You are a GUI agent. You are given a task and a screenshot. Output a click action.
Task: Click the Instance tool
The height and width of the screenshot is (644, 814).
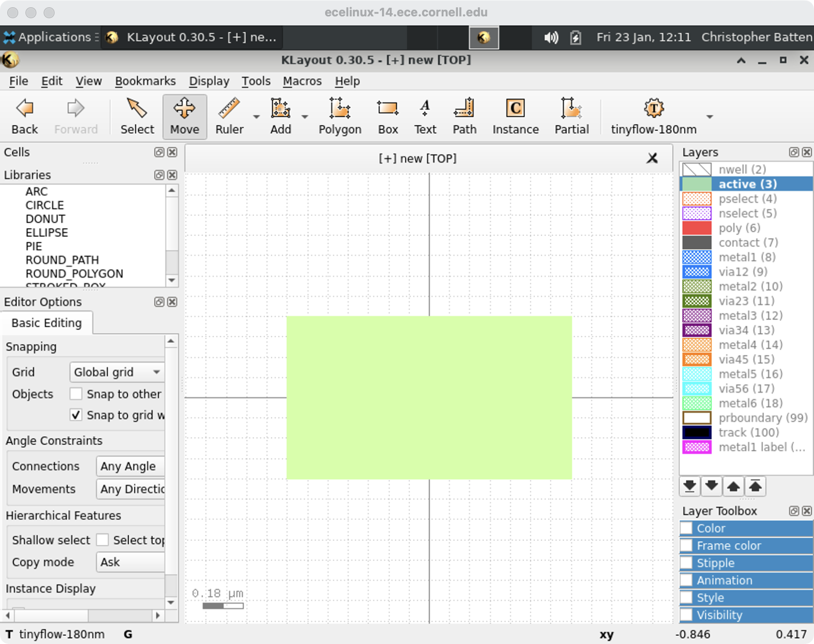coord(515,116)
